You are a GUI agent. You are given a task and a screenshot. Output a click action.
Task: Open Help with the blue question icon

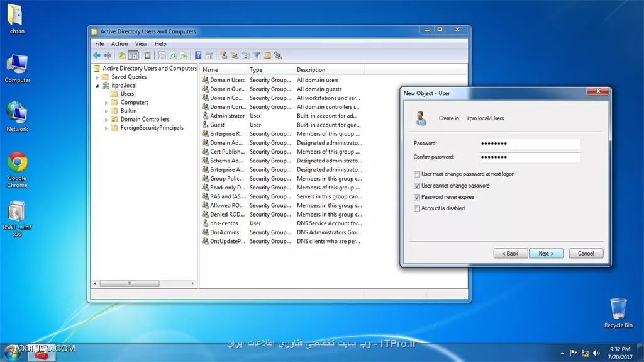[x=198, y=55]
